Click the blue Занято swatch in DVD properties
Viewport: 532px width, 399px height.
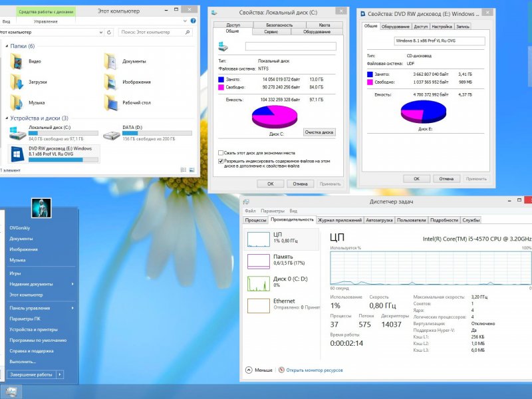pyautogui.click(x=370, y=74)
